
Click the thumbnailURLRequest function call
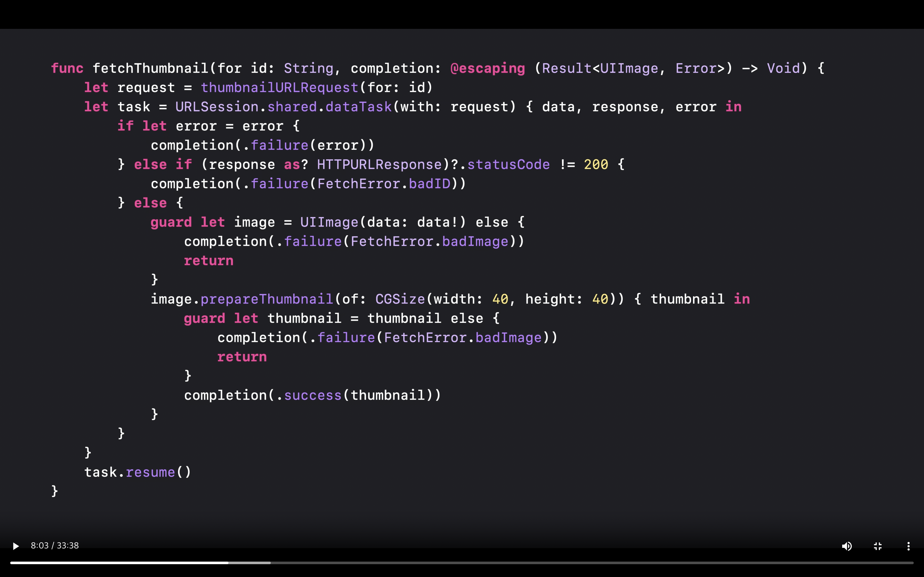pyautogui.click(x=279, y=88)
